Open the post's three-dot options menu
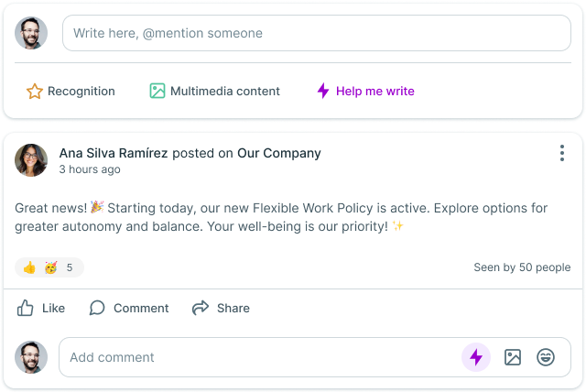The image size is (586, 392). tap(562, 154)
